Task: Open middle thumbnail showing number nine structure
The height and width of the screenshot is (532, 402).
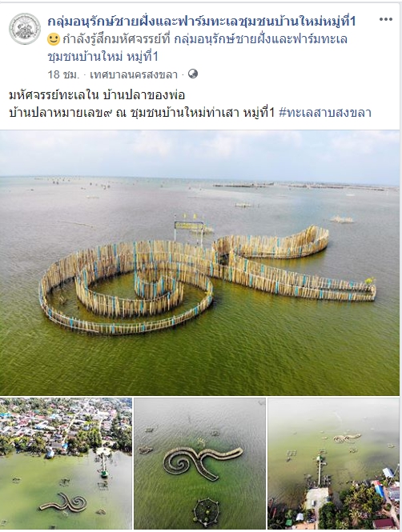Action: pos(199,463)
